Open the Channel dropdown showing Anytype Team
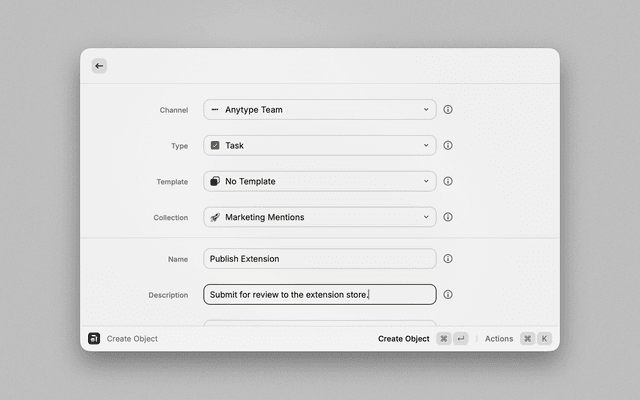The width and height of the screenshot is (640, 400). pyautogui.click(x=320, y=110)
